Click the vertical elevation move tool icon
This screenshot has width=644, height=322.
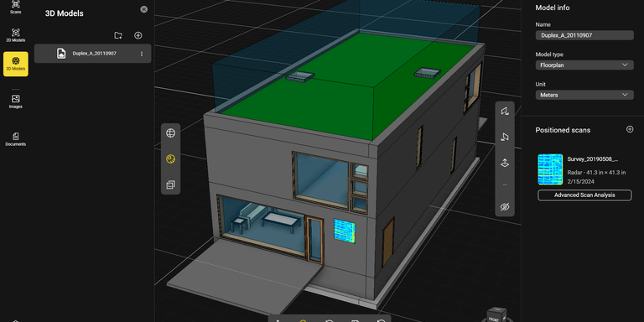point(505,163)
